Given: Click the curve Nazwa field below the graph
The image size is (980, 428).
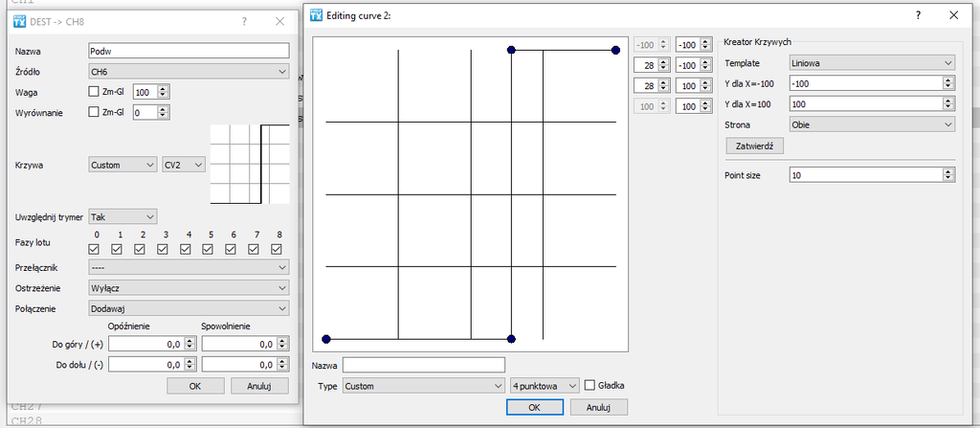Looking at the screenshot, I should 423,365.
